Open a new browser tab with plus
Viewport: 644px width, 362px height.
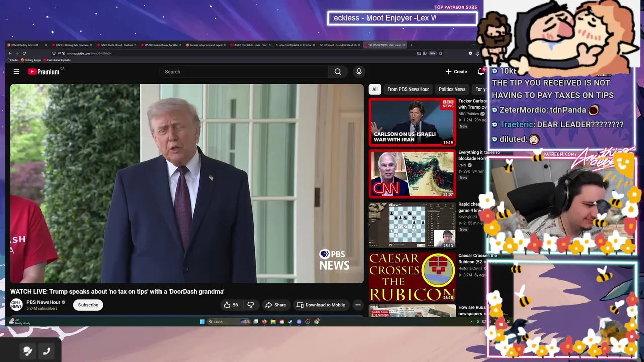(x=411, y=45)
